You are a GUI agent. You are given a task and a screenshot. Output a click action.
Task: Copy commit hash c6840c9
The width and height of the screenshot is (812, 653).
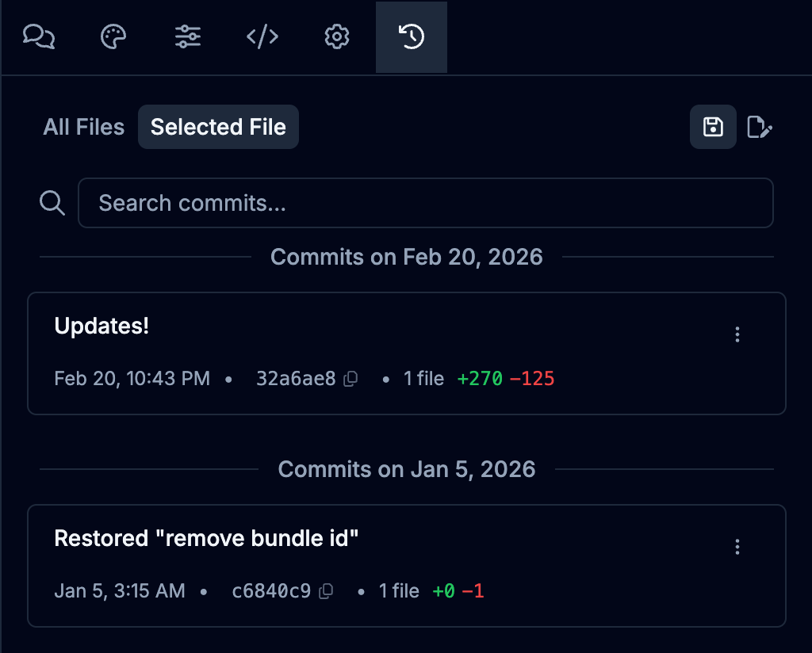326,591
